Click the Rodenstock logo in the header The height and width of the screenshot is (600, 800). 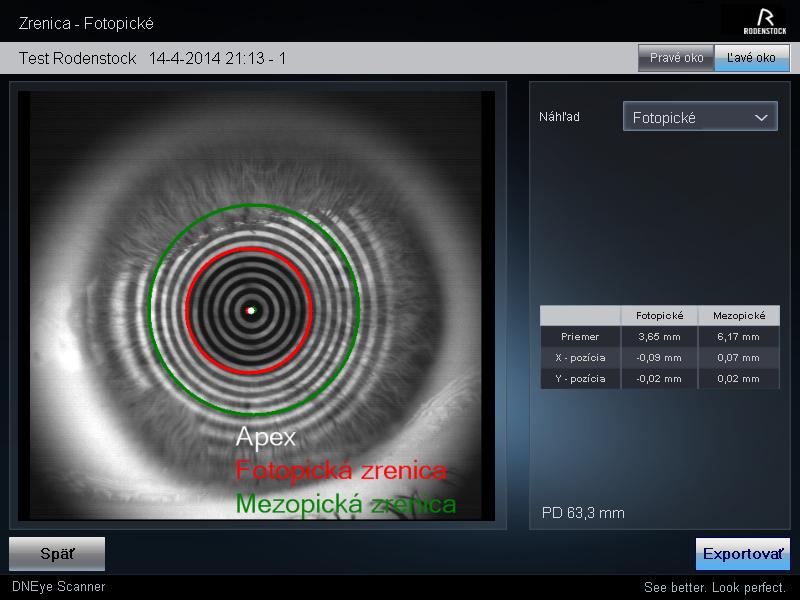click(x=765, y=20)
